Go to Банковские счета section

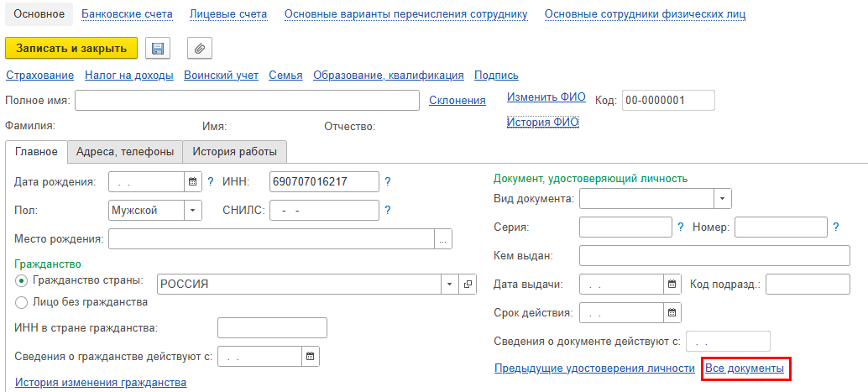coord(127,14)
